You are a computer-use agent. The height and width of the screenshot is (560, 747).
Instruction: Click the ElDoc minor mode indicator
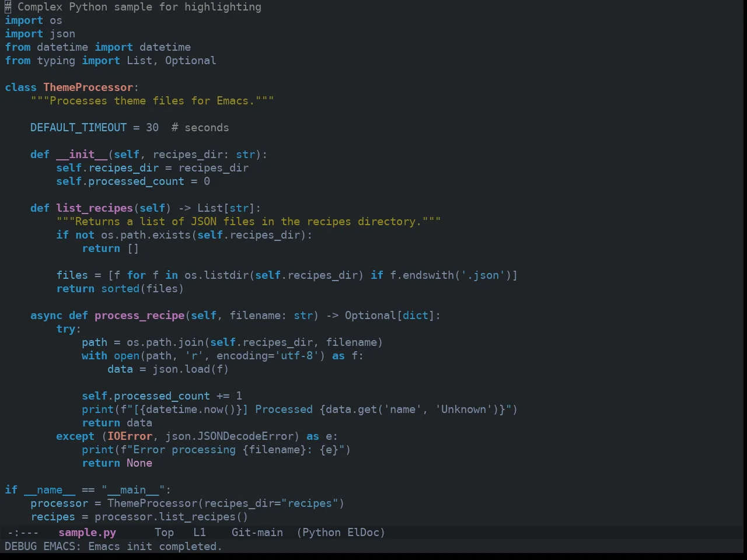pyautogui.click(x=364, y=533)
